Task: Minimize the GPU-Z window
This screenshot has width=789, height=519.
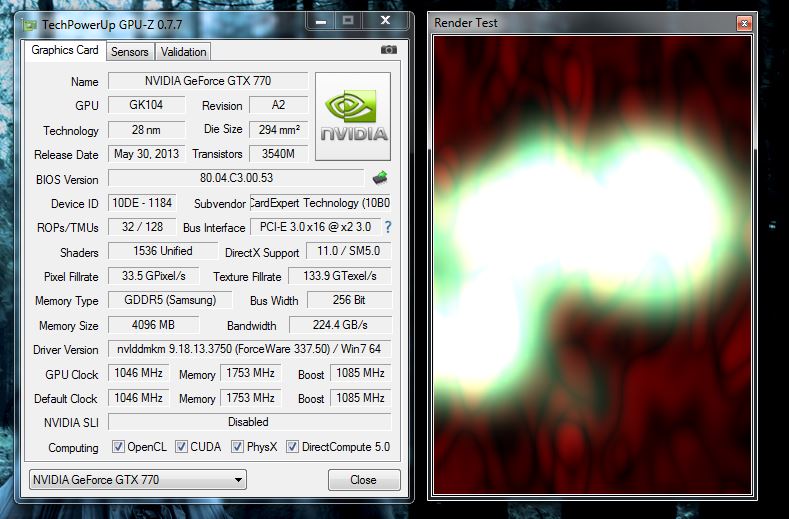Action: 321,21
